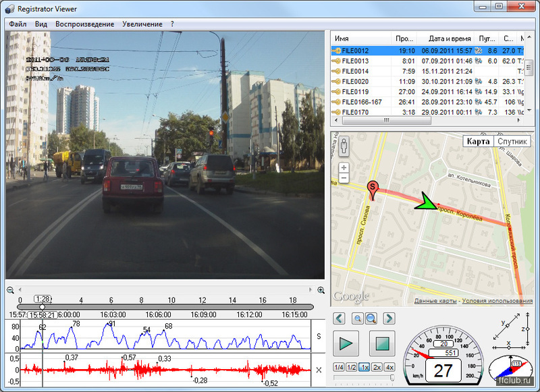Select FILE0013 in the file list
Image resolution: width=540 pixels, height=392 pixels.
(427, 61)
